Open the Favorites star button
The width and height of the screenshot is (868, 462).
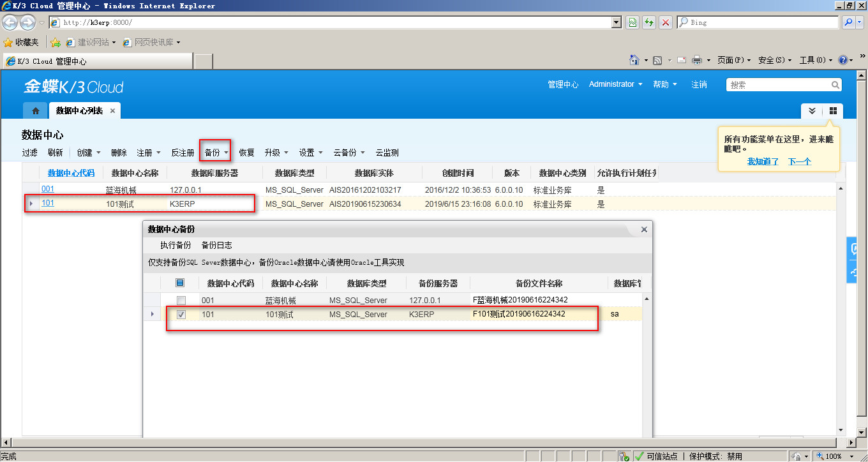point(20,42)
